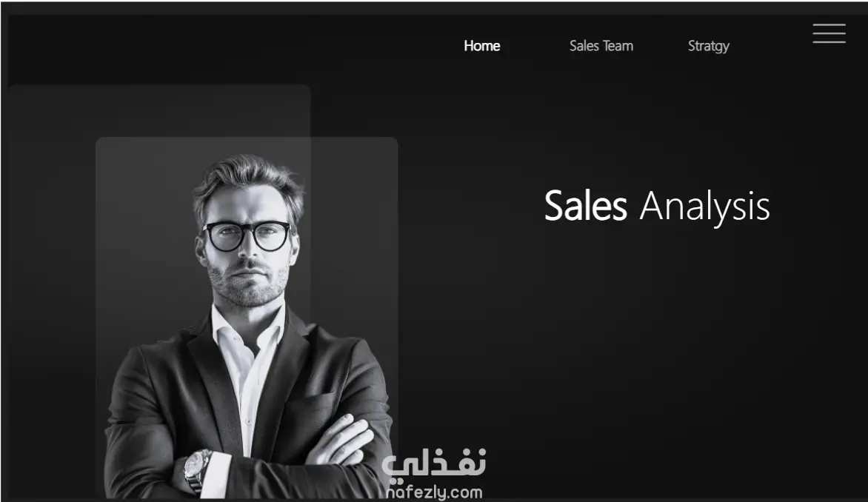Viewport: 868px width, 502px height.
Task: Open the Sales Team page
Action: 601,46
